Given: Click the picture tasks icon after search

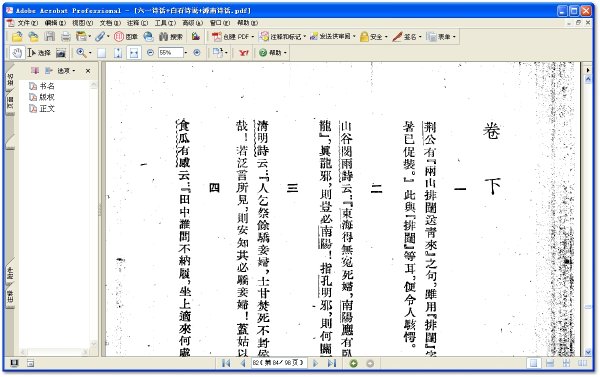Looking at the screenshot, I should [x=196, y=37].
